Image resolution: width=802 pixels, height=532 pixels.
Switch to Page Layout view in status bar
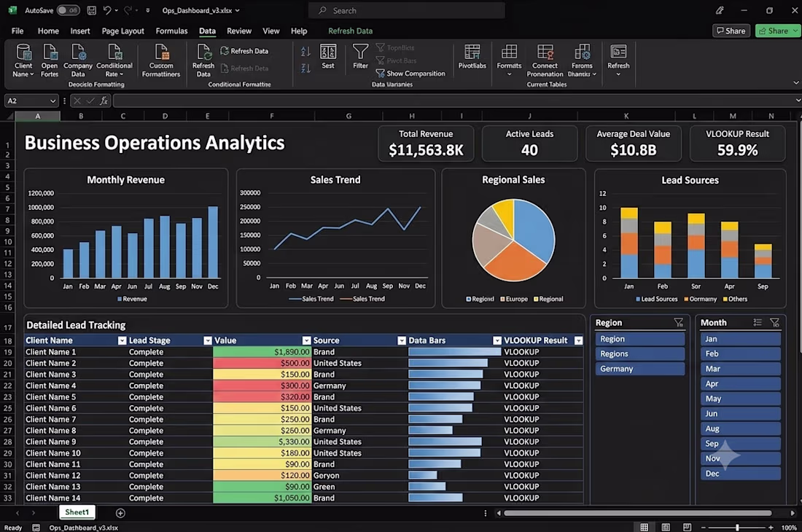(x=666, y=528)
